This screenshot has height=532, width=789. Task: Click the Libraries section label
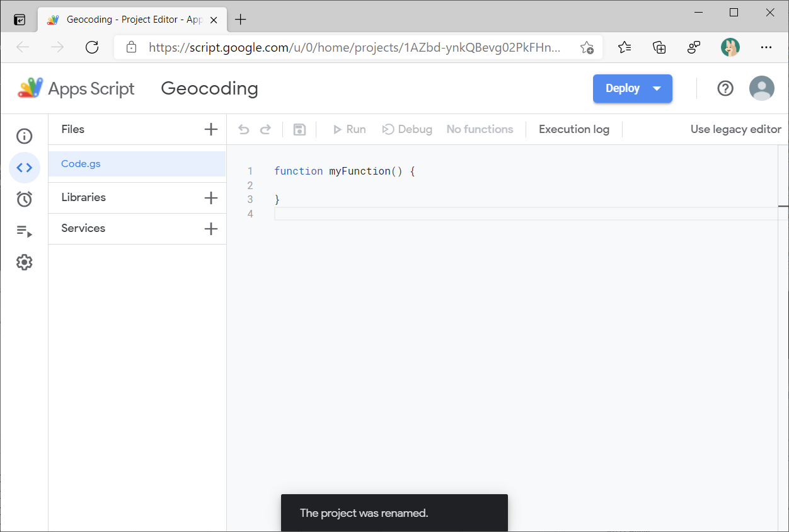(83, 197)
